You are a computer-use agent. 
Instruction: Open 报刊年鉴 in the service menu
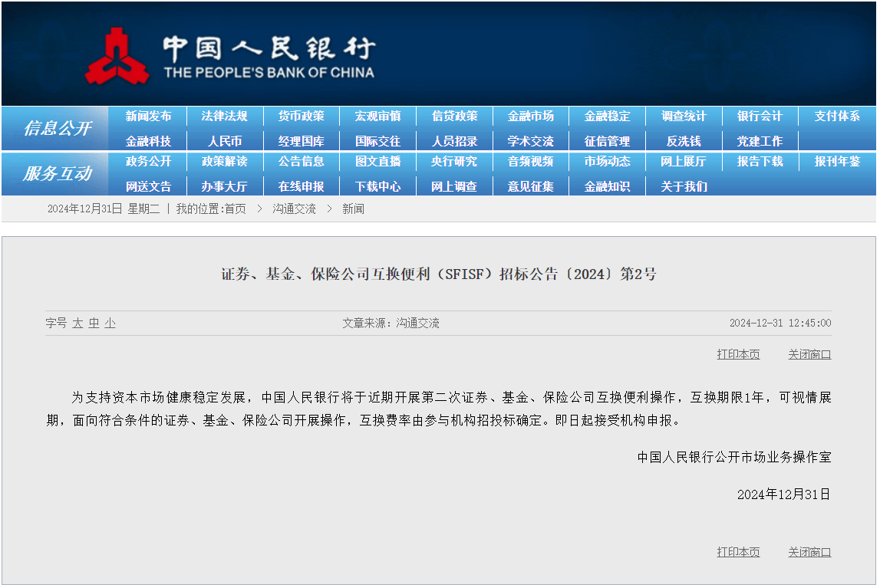[x=837, y=162]
